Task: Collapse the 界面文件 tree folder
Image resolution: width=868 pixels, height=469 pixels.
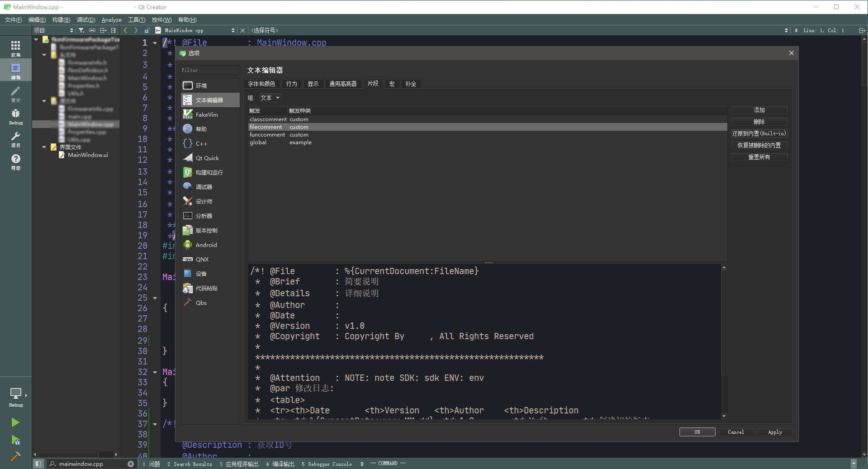Action: click(x=44, y=147)
